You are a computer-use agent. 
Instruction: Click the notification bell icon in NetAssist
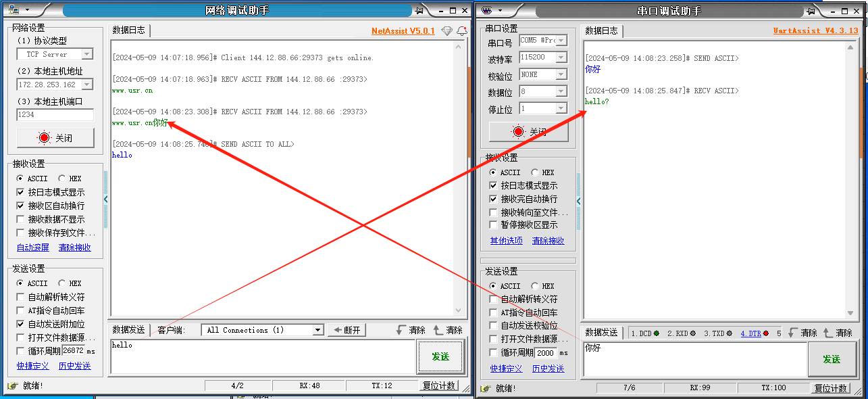coord(462,31)
